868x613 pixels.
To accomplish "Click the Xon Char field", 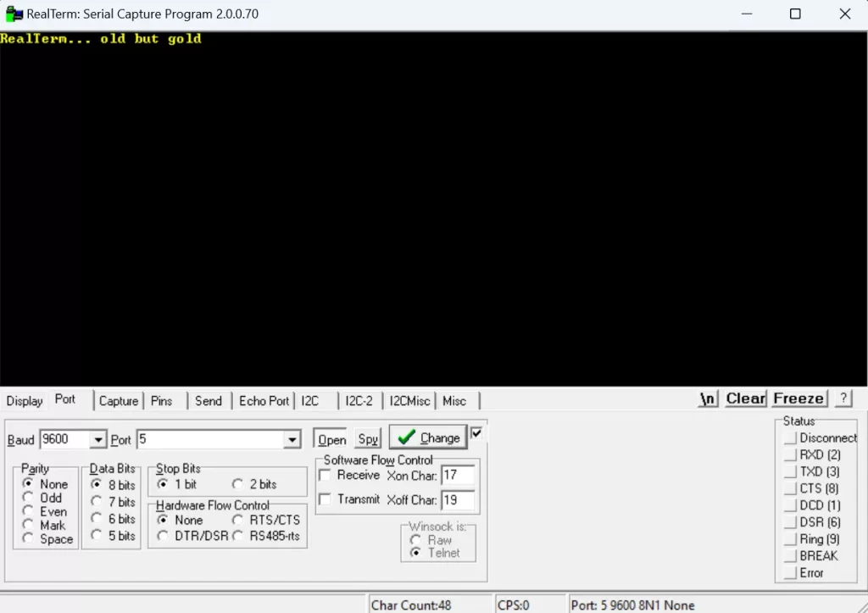I will tap(458, 475).
